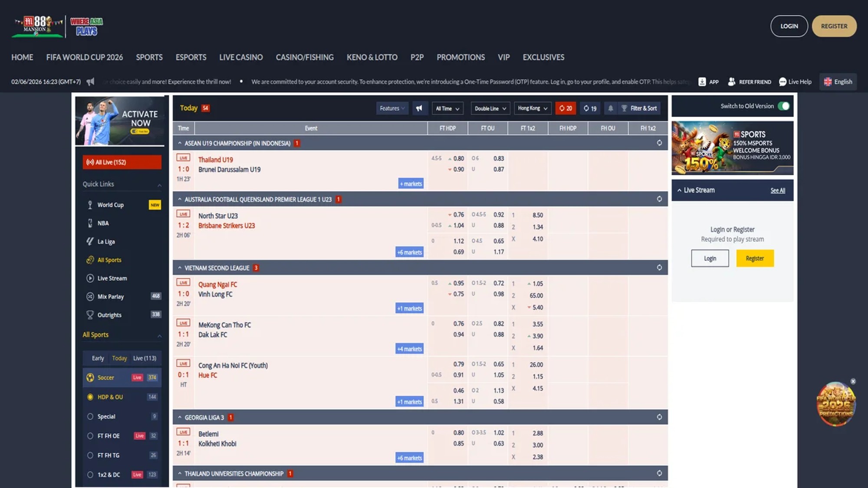Viewport: 868px width, 488px height.
Task: Click See All in Live Stream
Action: 778,190
